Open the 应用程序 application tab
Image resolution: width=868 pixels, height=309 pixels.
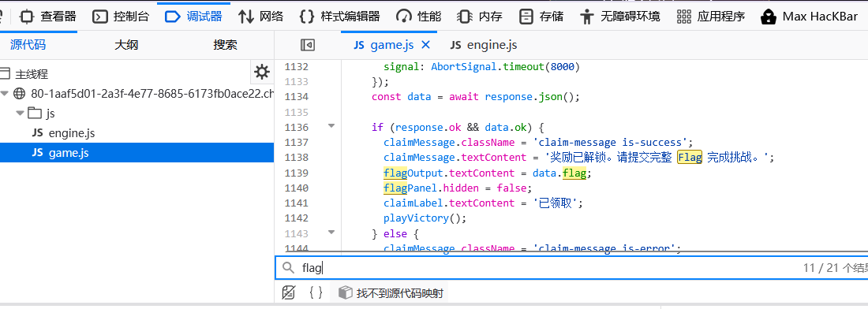coord(711,16)
